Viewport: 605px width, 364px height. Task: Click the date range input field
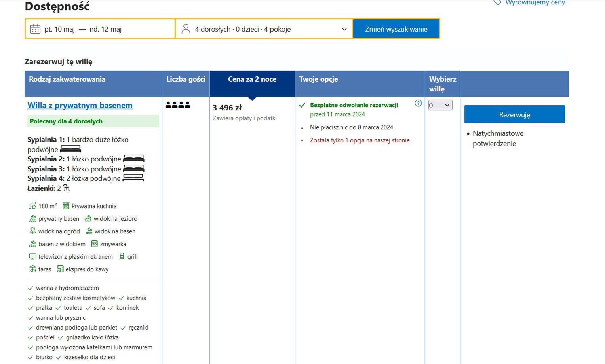[100, 29]
